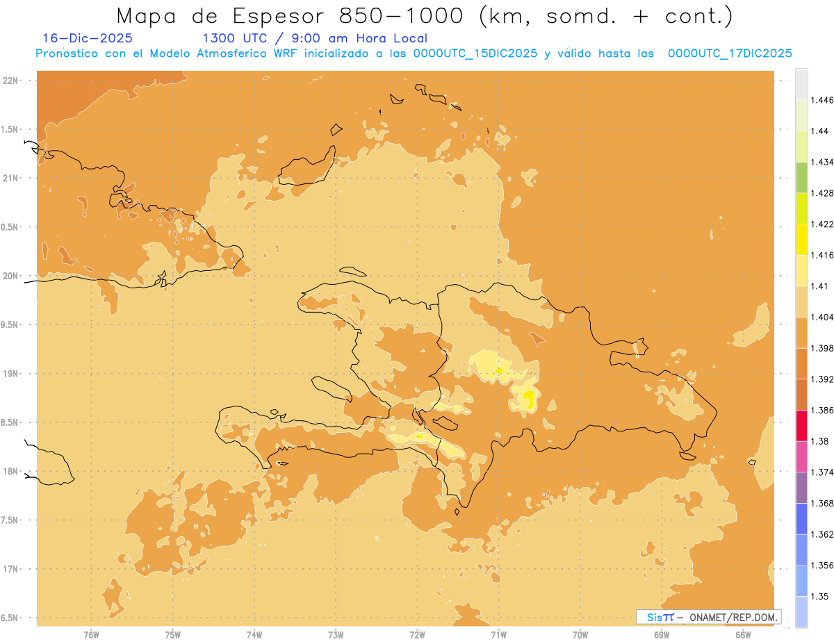Select the green 1.428–1.434 colorbar swatch
The image size is (834, 644).
coord(801,177)
